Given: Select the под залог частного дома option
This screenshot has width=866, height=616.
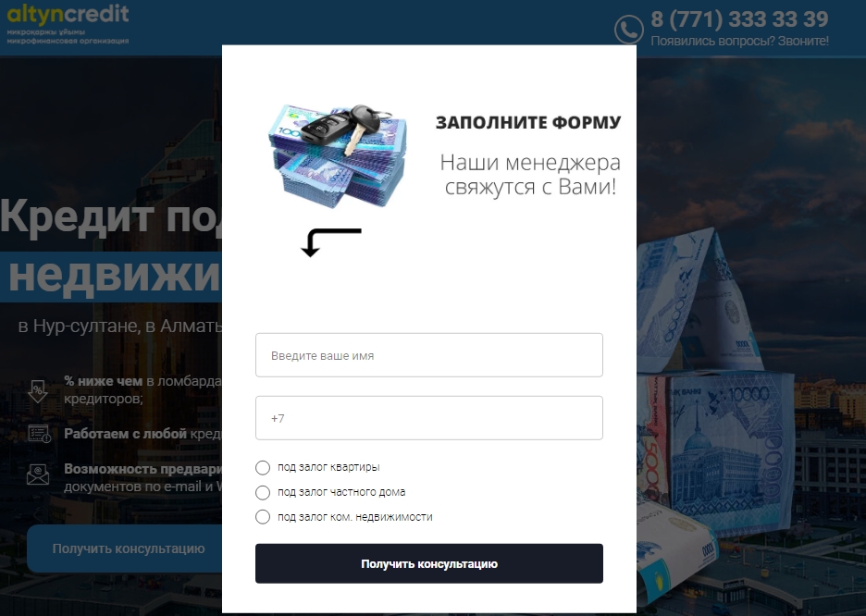Looking at the screenshot, I should [263, 492].
